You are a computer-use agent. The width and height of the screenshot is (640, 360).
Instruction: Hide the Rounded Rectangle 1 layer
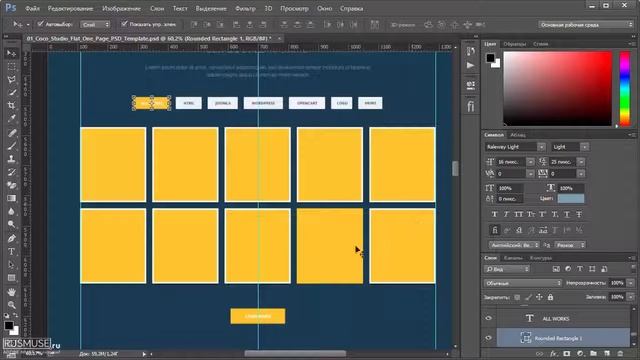coord(489,338)
